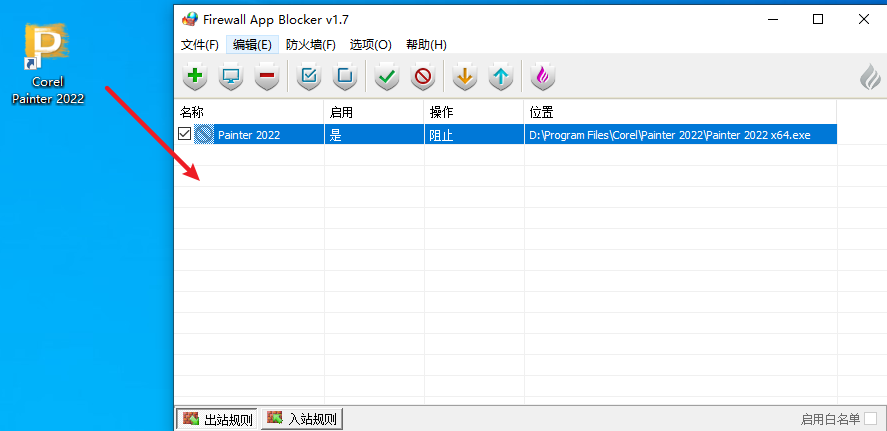The image size is (887, 431).
Task: Click the green plus Add application icon
Action: tap(195, 76)
